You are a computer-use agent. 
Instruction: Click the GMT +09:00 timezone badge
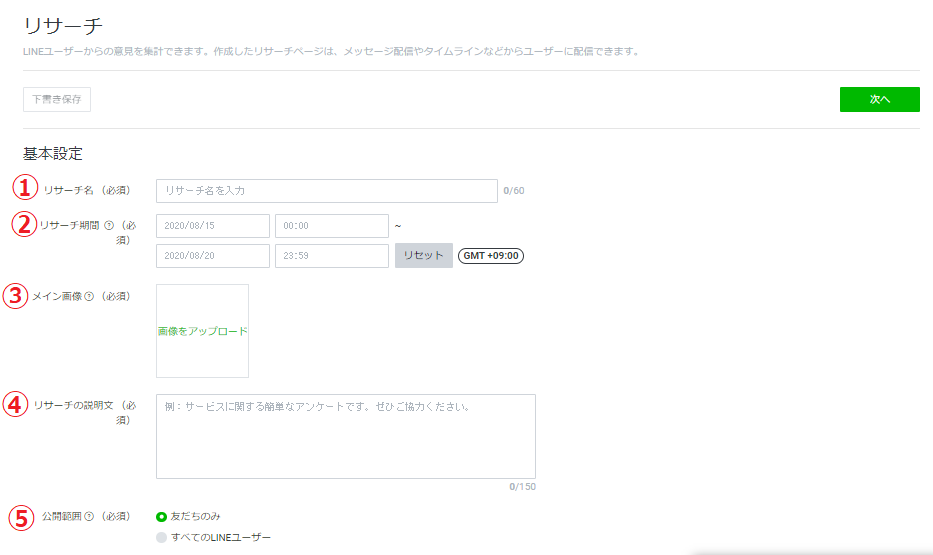491,256
